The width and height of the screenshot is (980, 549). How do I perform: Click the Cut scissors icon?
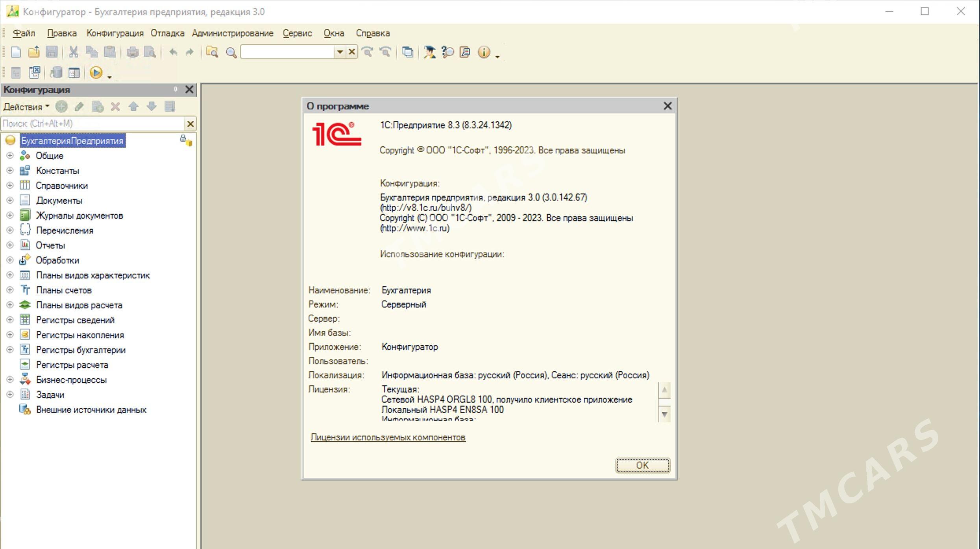(74, 52)
